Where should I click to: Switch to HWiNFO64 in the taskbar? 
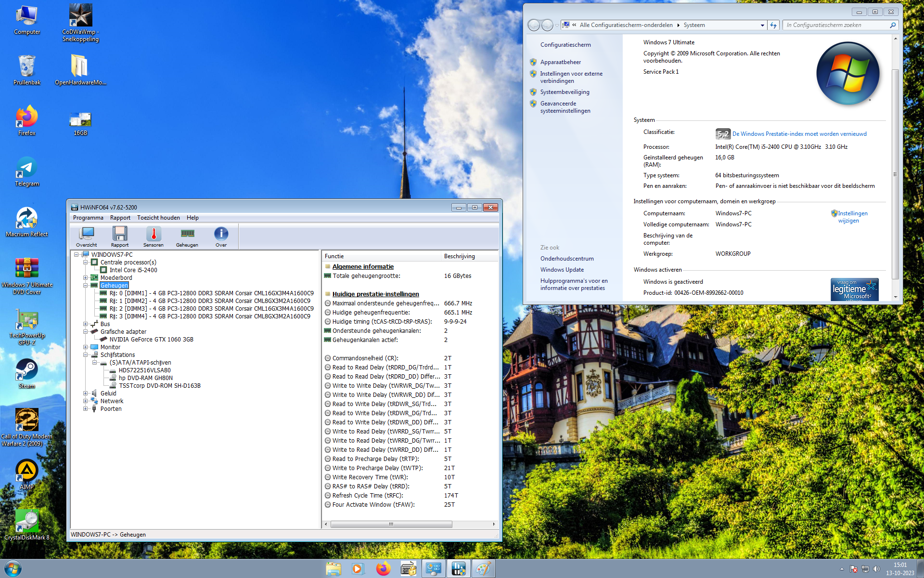pyautogui.click(x=458, y=569)
